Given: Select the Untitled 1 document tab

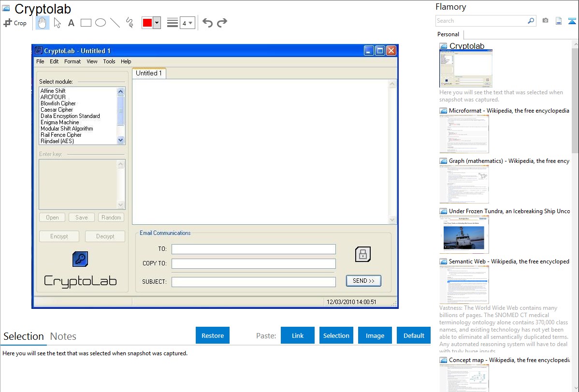Looking at the screenshot, I should [149, 73].
